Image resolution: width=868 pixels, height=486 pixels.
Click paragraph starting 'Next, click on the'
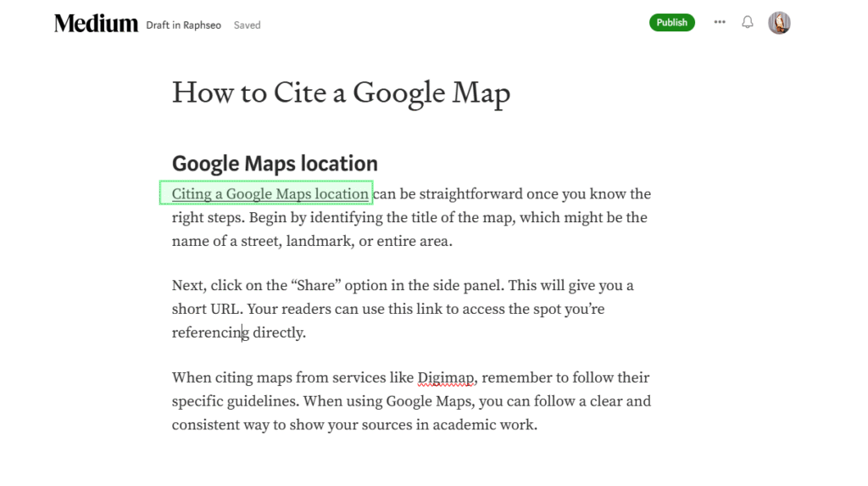(x=403, y=309)
